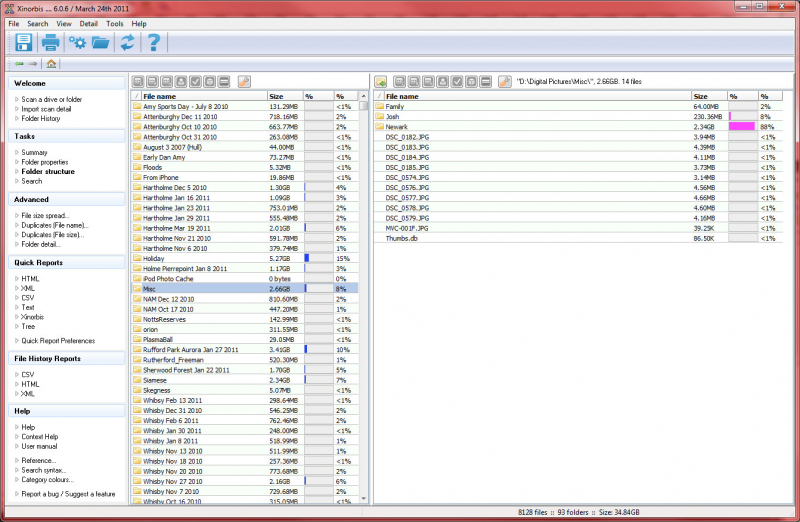Click the checkmark icon in left pane toolbar

coord(195,82)
